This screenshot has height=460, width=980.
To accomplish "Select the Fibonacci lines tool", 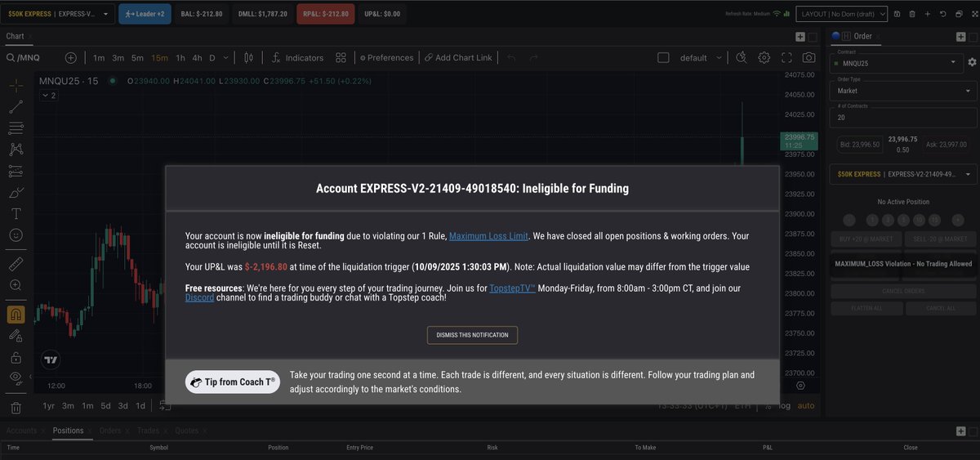I will [16, 128].
